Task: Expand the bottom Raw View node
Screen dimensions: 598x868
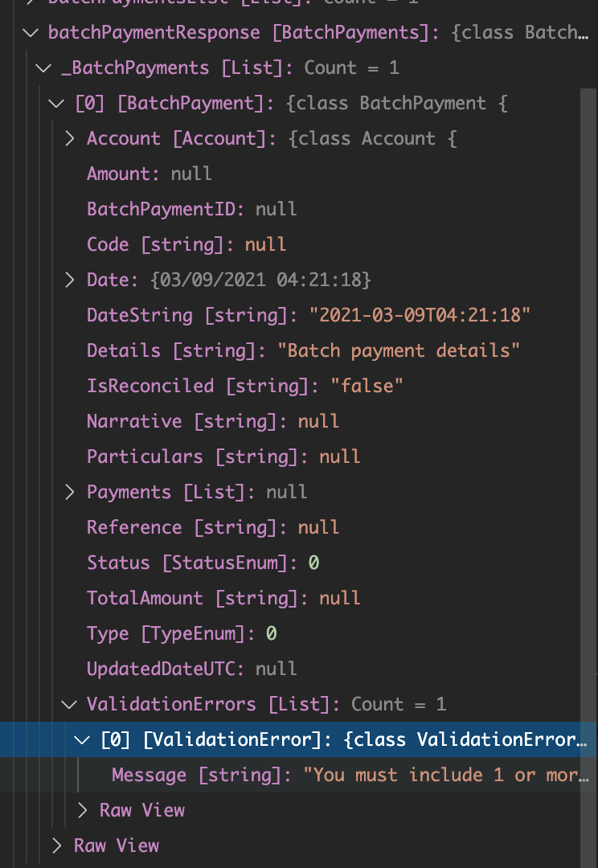Action: pyautogui.click(x=55, y=845)
